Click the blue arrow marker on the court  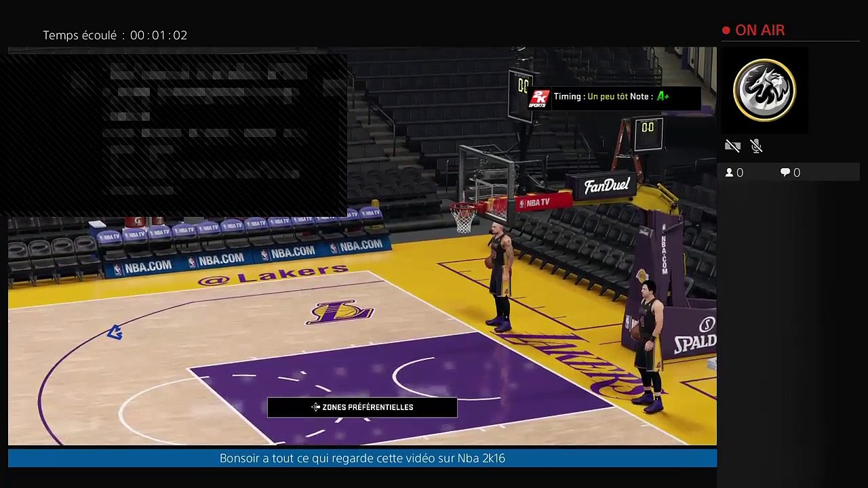click(115, 332)
